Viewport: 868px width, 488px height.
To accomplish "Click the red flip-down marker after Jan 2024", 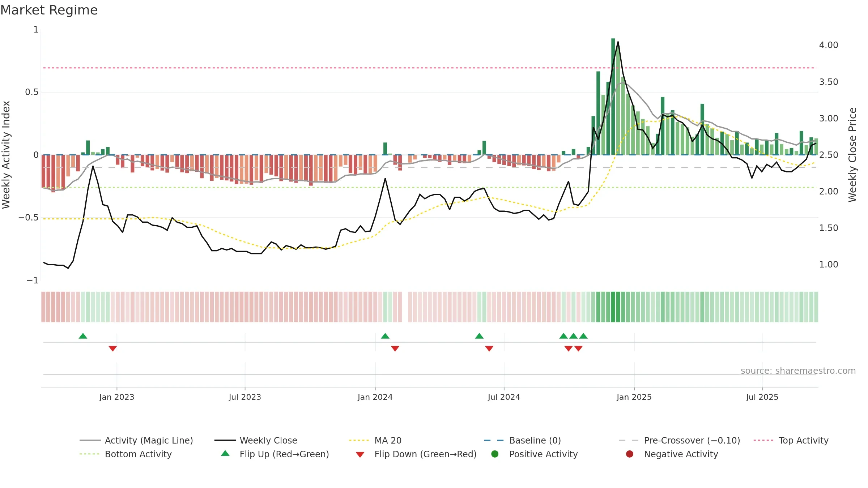I will click(395, 348).
